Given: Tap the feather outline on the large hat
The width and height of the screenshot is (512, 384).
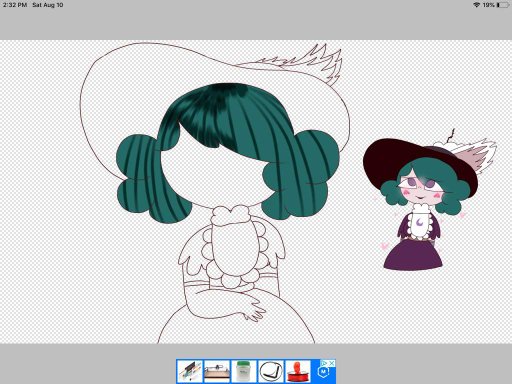Looking at the screenshot, I should (x=300, y=62).
